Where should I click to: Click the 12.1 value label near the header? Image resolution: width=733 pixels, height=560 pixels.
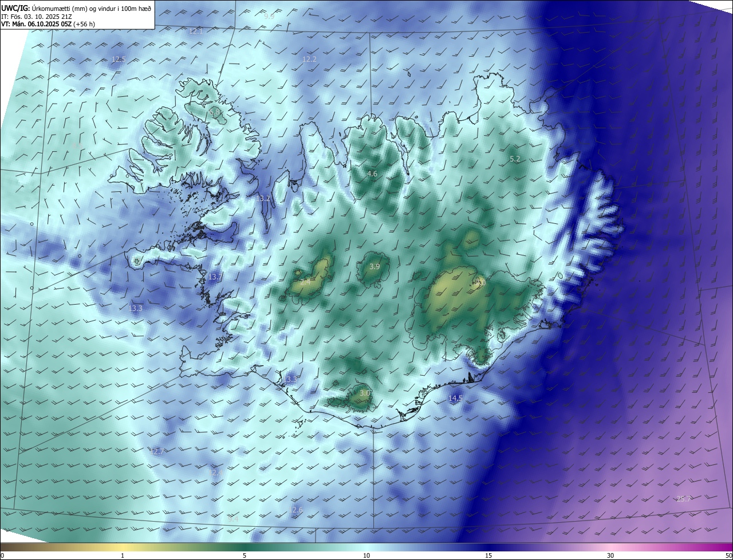point(196,31)
